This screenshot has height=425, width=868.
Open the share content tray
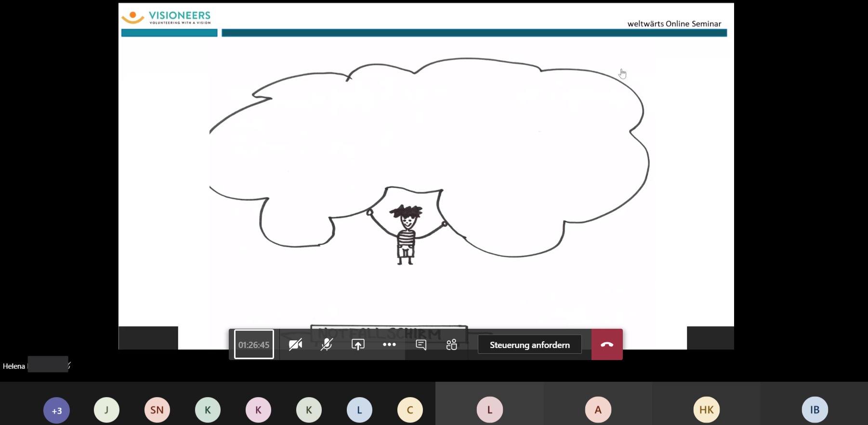click(358, 345)
